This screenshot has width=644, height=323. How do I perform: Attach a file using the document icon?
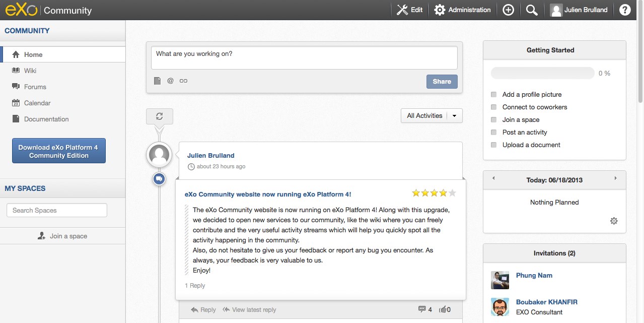157,81
